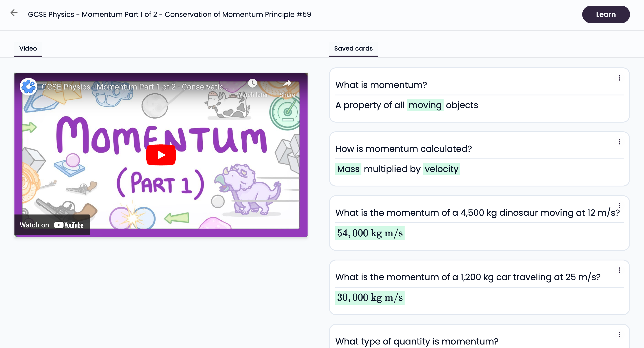Switch to the Saved cards tab
644x348 pixels.
[x=353, y=48]
